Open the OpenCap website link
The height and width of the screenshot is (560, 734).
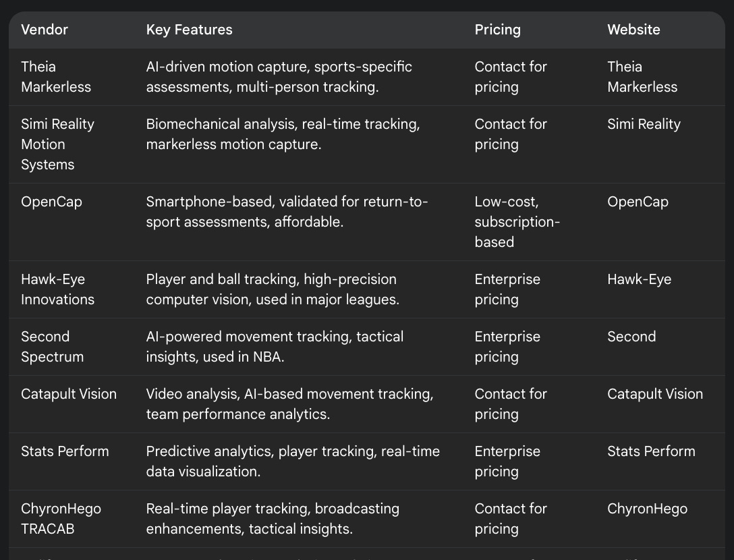[x=638, y=202]
